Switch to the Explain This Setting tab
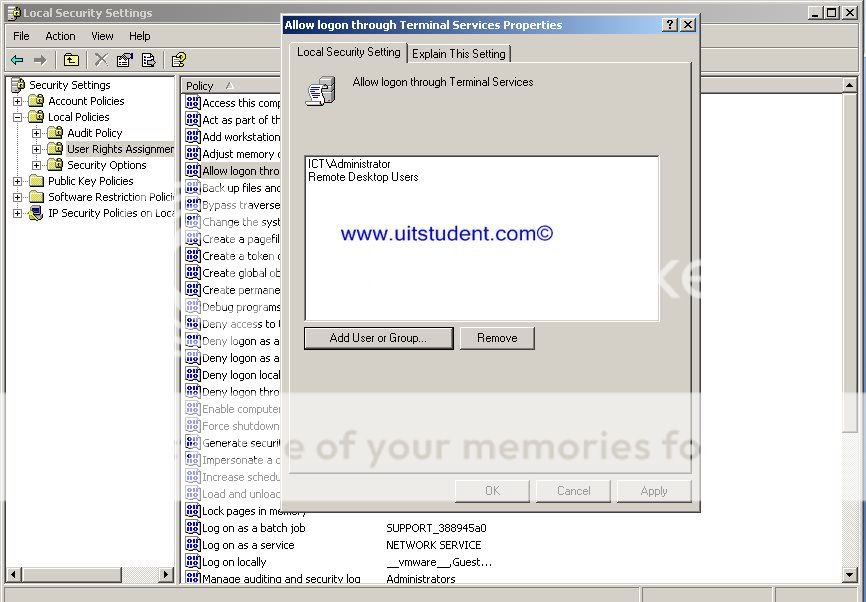This screenshot has height=602, width=866. tap(459, 54)
